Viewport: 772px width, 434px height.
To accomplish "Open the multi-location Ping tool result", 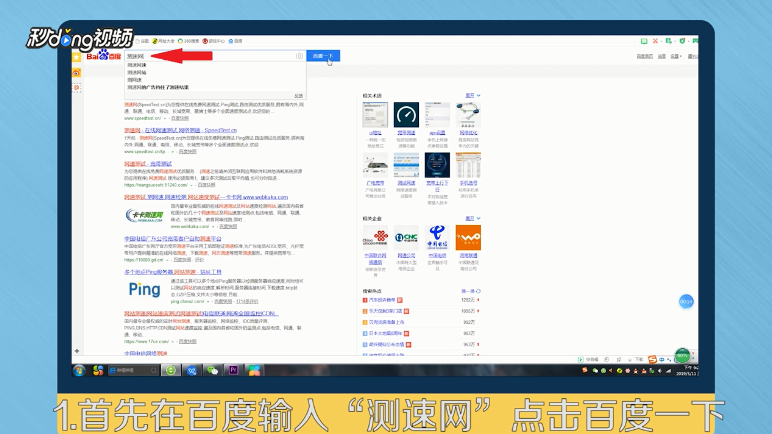I will pos(173,272).
